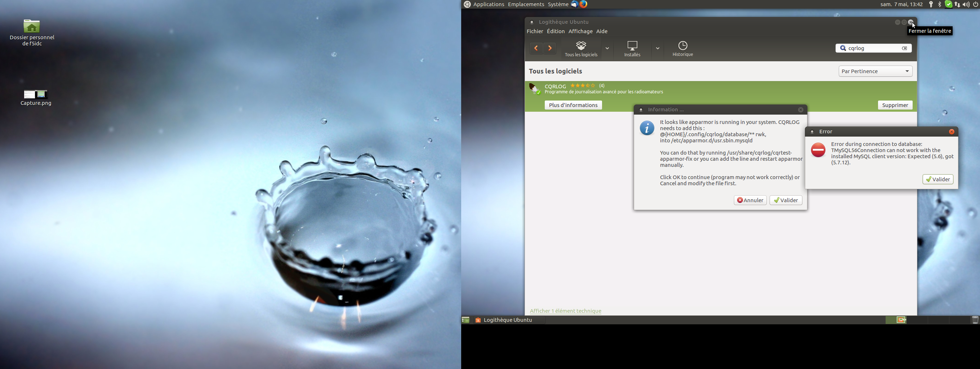Click the Ubuntu MATE logo in the panel

pos(467,5)
